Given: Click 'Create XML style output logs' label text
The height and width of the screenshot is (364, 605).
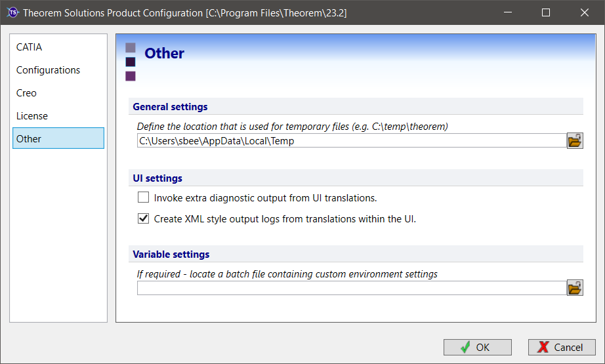Looking at the screenshot, I should (285, 219).
